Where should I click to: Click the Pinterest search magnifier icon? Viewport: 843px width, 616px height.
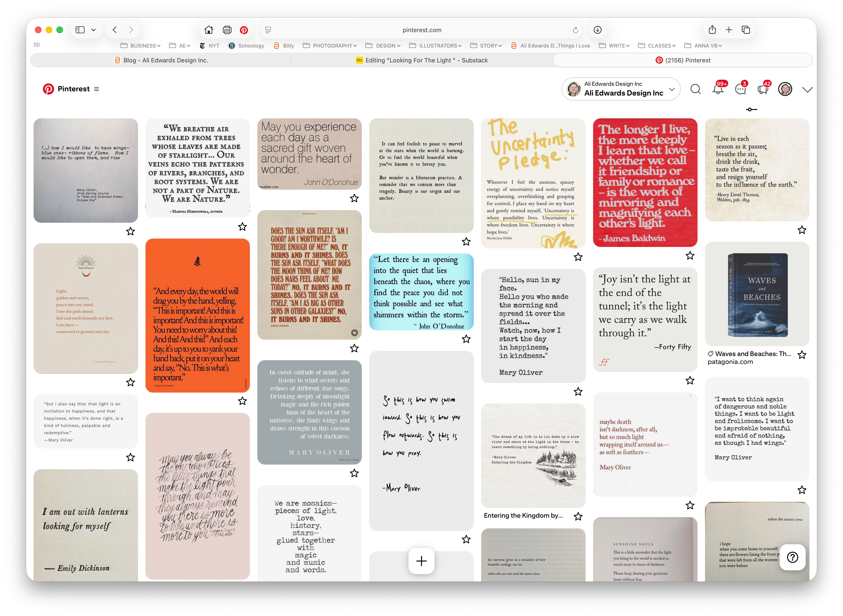pos(695,89)
